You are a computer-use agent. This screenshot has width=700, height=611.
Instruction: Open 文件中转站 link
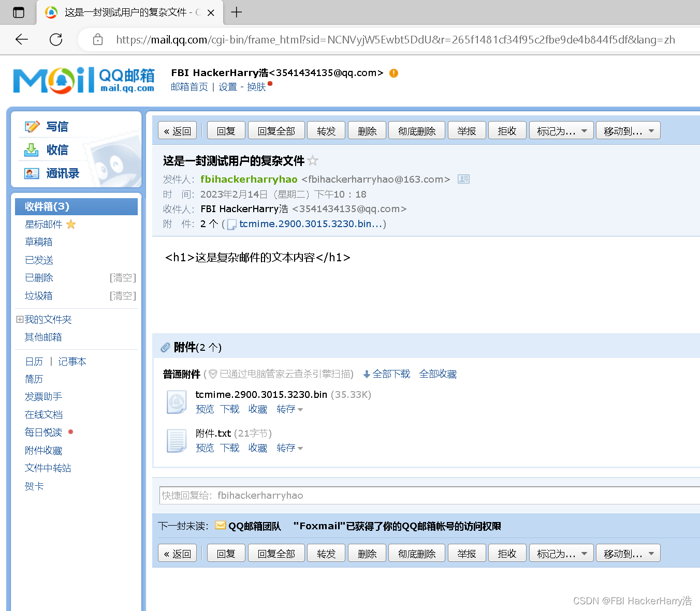click(48, 468)
